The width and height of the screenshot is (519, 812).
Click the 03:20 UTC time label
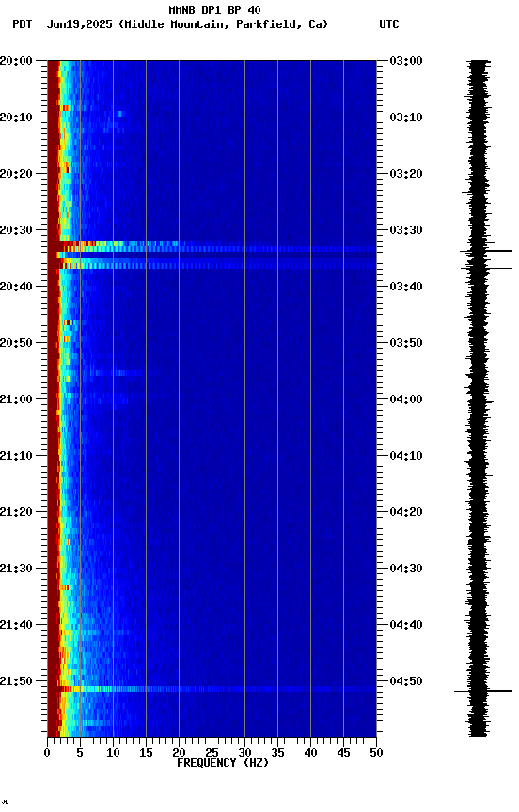[x=406, y=174]
